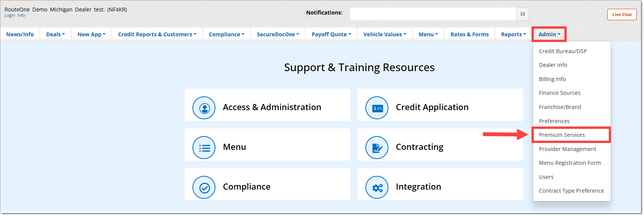Click the Notifications text field
The width and height of the screenshot is (644, 216).
pos(433,14)
